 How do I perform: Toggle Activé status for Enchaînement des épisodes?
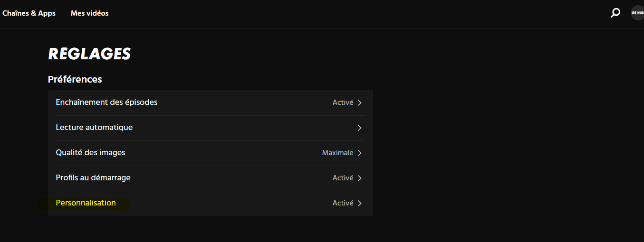coord(343,102)
